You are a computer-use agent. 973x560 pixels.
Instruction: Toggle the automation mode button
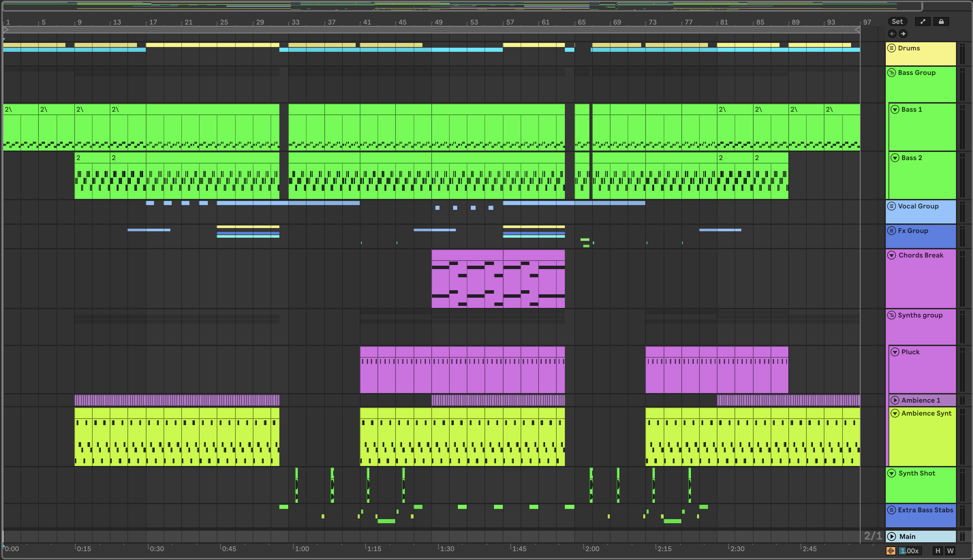(923, 21)
